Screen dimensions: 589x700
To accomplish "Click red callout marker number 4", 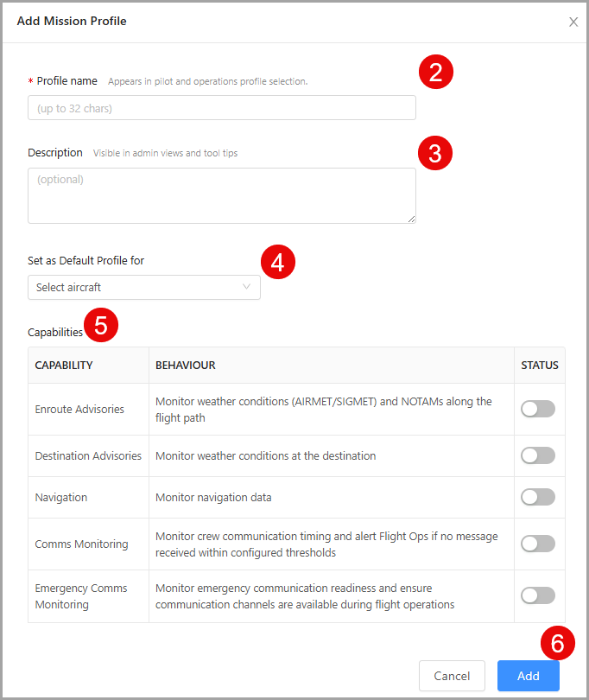I will pos(278,262).
